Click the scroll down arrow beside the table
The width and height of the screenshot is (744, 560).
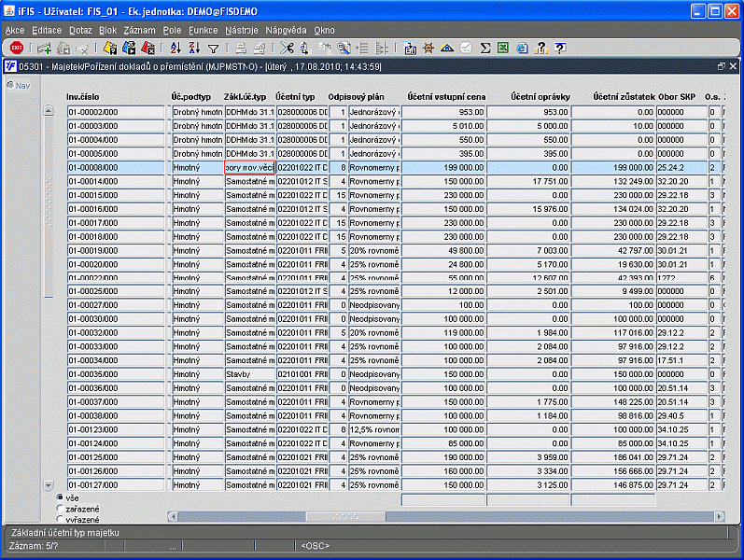49,485
